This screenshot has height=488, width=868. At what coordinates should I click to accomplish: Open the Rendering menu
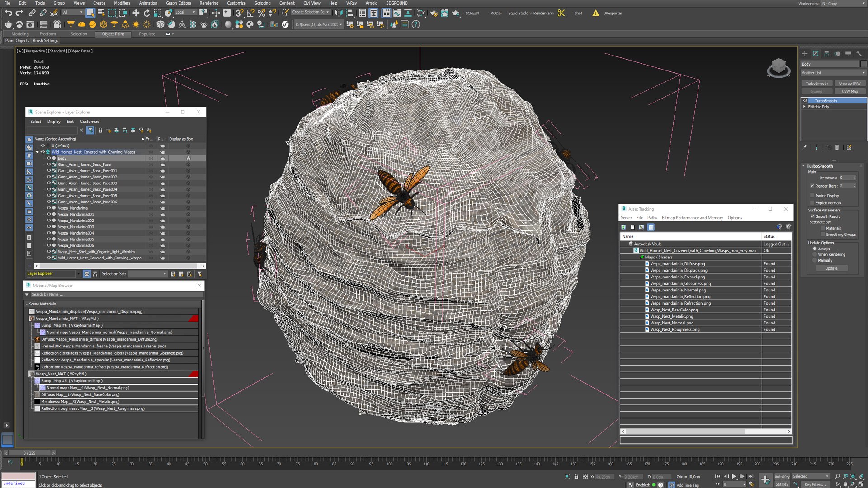208,3
